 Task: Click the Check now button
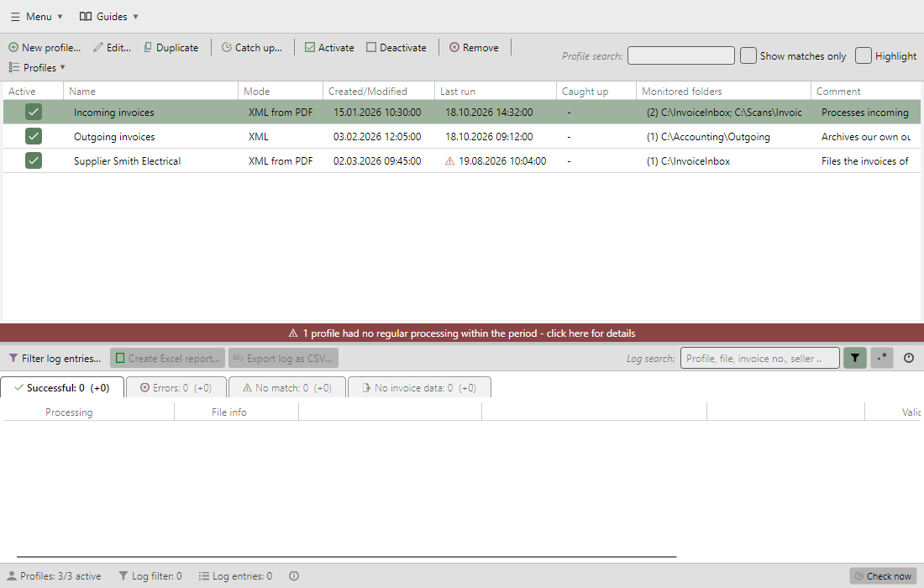[883, 576]
